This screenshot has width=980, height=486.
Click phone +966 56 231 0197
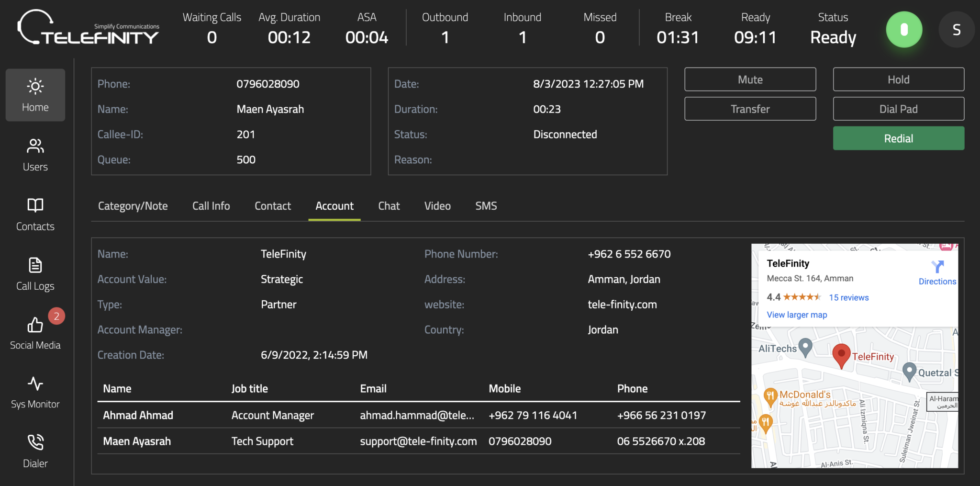point(661,415)
